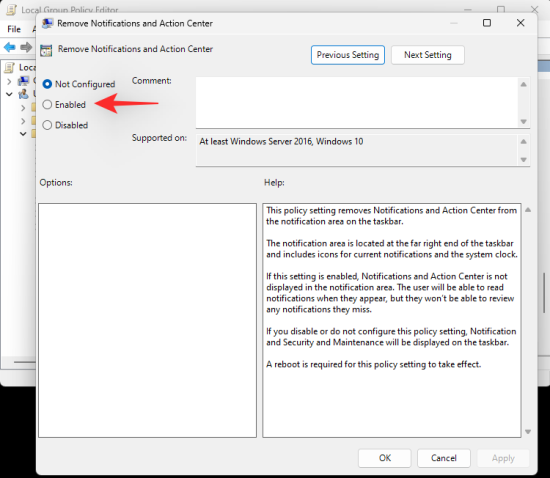Click Local Group Policy Editor title icon
Screen dimensions: 550x478
point(11,9)
